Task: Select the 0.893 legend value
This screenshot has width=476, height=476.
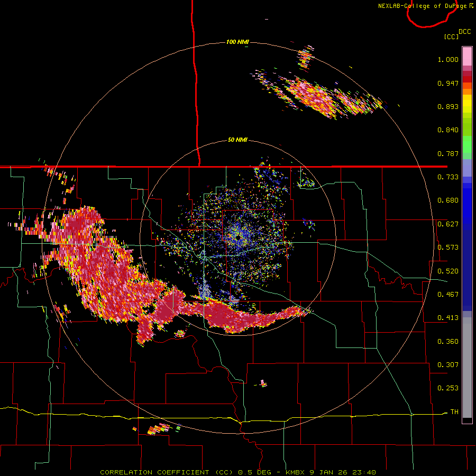Action: pyautogui.click(x=448, y=106)
